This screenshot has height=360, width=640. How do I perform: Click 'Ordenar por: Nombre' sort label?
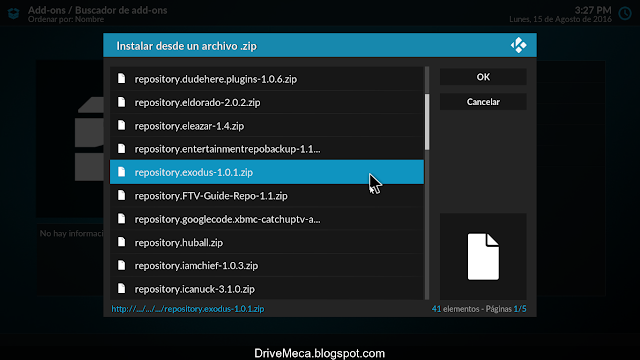[66, 19]
